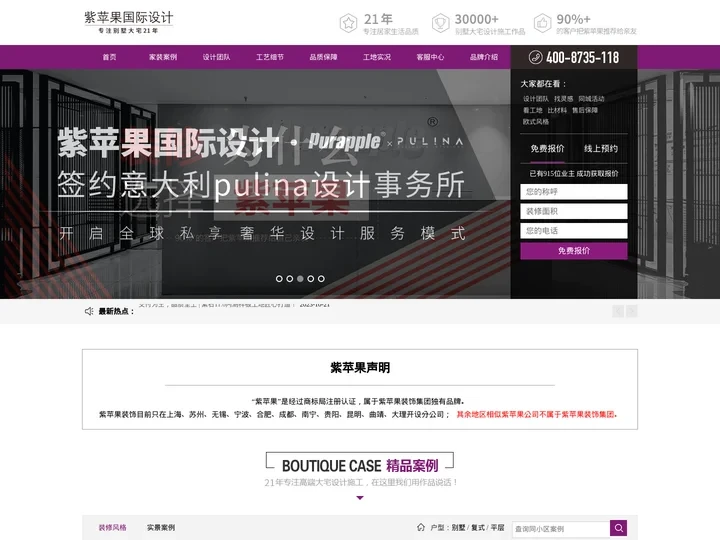Image resolution: width=720 pixels, height=540 pixels.
Task: Click the phone number 400-8735-118
Action: point(582,57)
